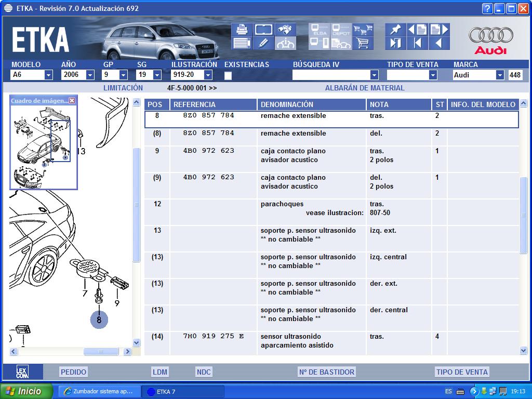Click the DENOMINACIÓN column header
The image size is (532, 399).
click(x=312, y=104)
